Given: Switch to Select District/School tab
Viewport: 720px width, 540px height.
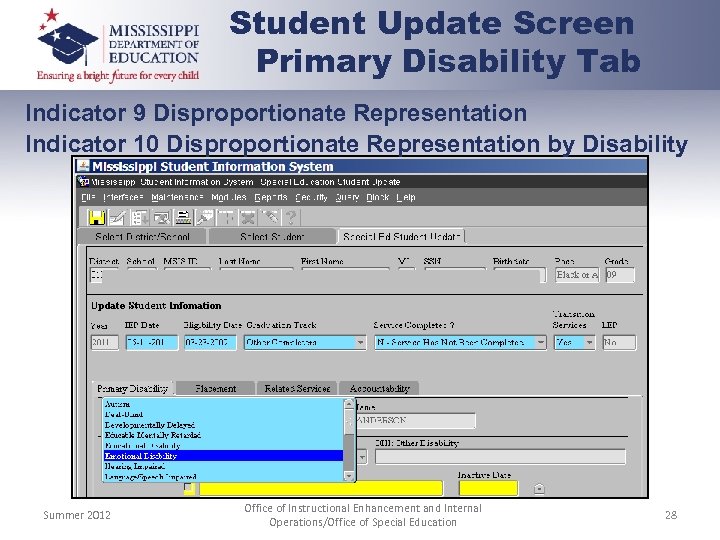Looking at the screenshot, I should click(142, 237).
